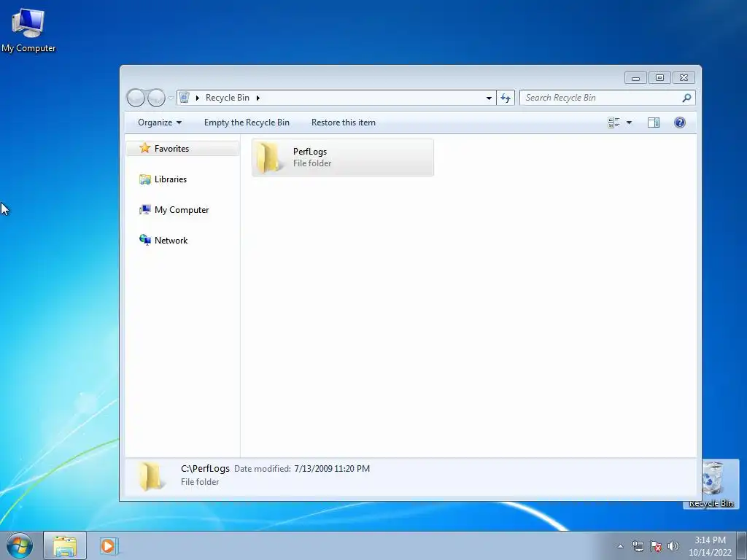Change your view using the view icon
The height and width of the screenshot is (560, 747).
tap(614, 122)
